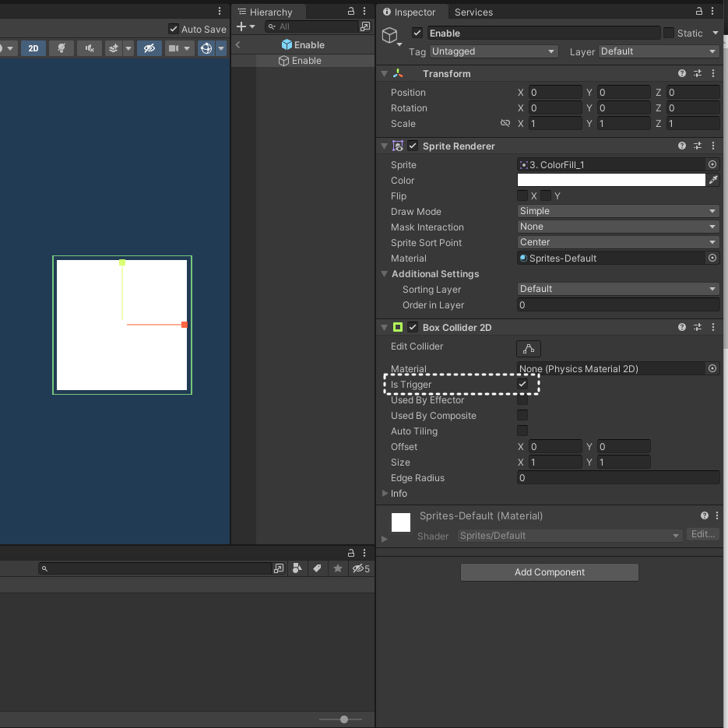Check the Used By Composite checkbox
Screen dimensions: 728x728
point(522,415)
